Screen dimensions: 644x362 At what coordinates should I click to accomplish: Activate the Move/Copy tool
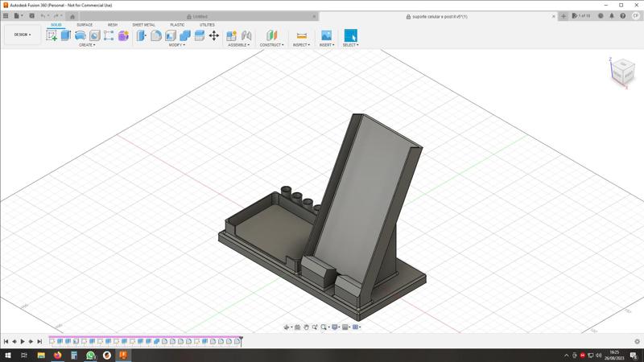tap(214, 35)
